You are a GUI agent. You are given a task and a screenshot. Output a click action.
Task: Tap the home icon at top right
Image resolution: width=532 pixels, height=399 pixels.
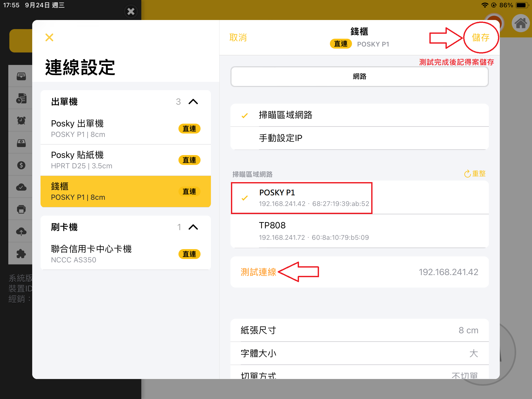(x=520, y=23)
